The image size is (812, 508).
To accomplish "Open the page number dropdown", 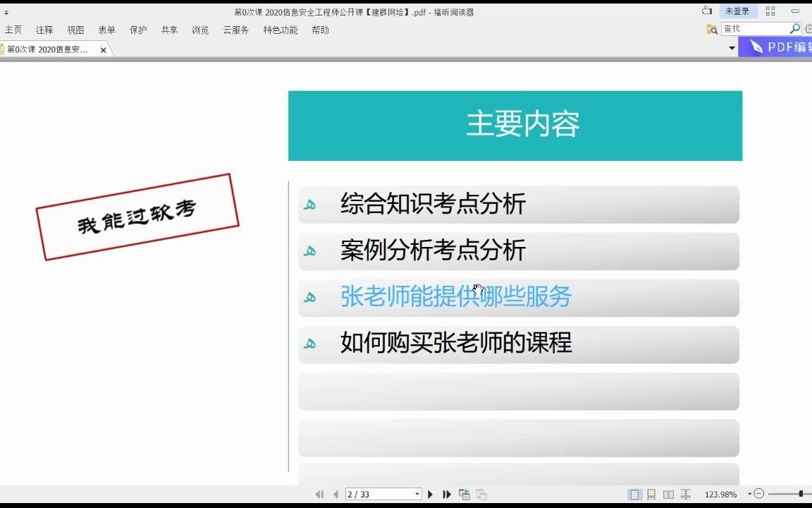I will (416, 494).
